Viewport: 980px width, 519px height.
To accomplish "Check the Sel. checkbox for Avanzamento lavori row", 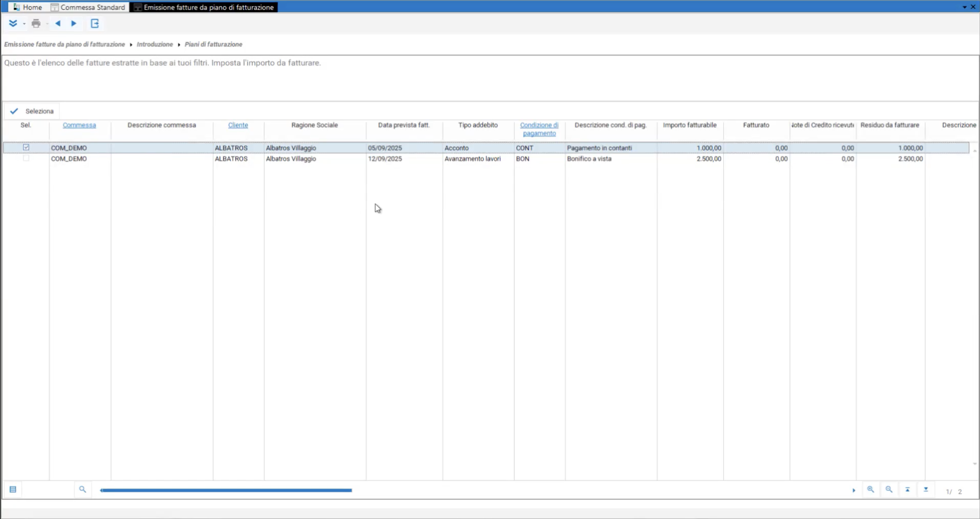I will (26, 158).
